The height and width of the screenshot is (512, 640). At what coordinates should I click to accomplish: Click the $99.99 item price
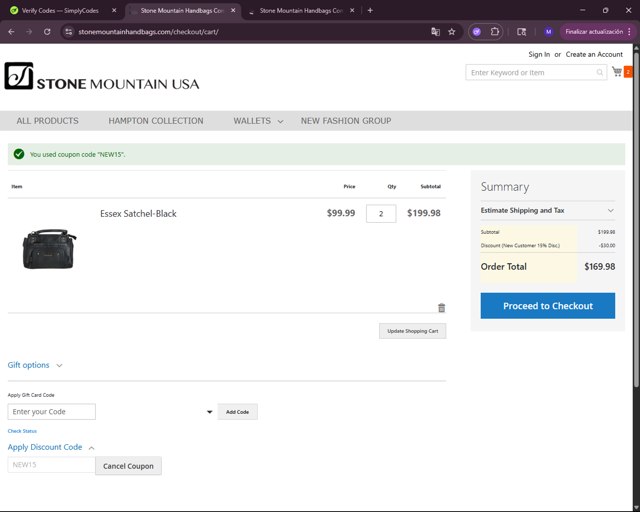[341, 213]
